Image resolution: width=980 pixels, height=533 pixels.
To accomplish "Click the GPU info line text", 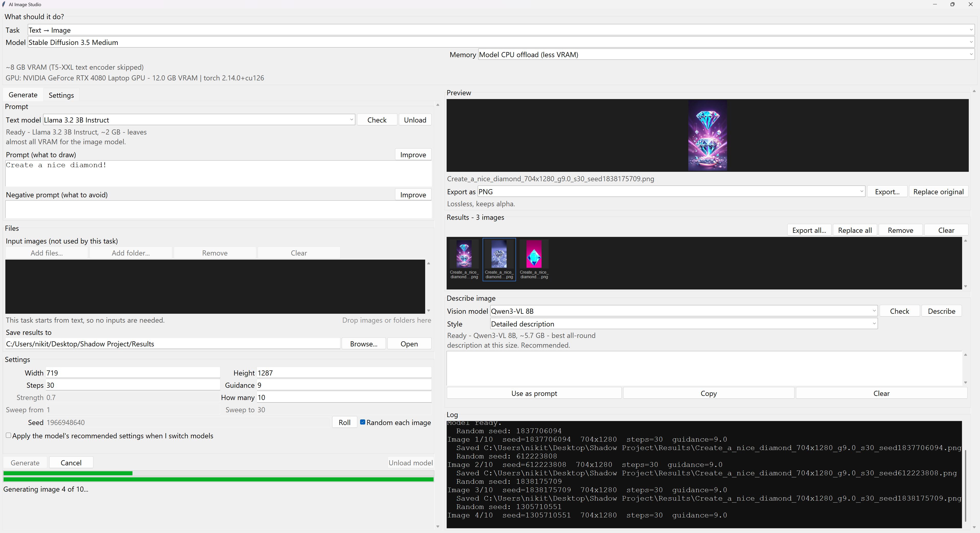I will click(135, 78).
